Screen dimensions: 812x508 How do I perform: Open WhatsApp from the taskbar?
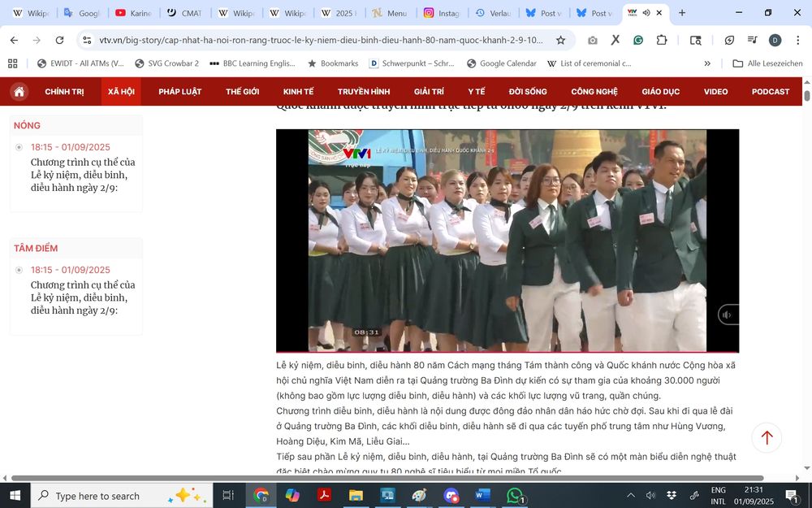pos(515,496)
